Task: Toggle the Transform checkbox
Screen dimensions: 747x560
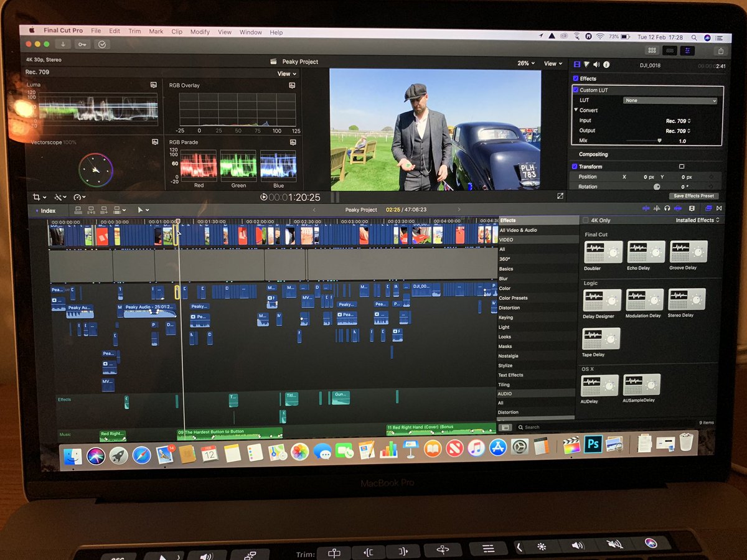Action: (x=575, y=167)
